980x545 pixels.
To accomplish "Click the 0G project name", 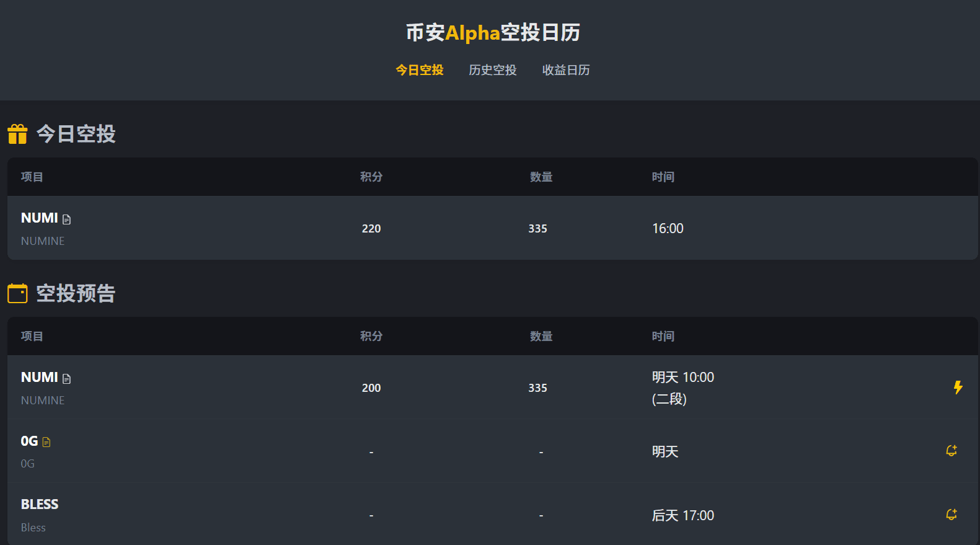I will click(29, 441).
